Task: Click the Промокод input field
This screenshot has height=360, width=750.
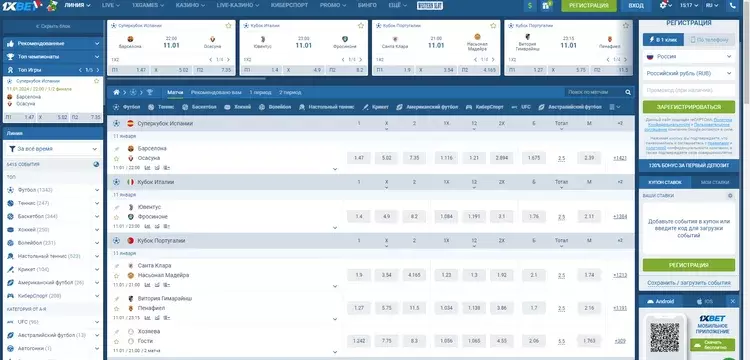Action: pos(689,90)
